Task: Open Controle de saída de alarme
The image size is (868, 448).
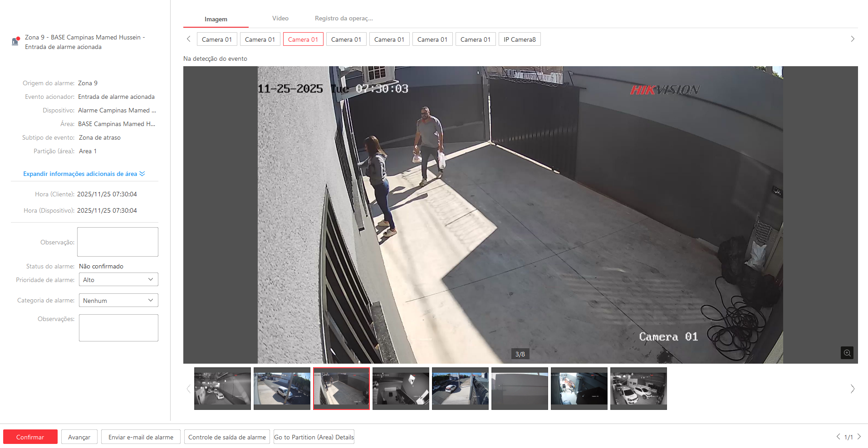Action: 227,437
